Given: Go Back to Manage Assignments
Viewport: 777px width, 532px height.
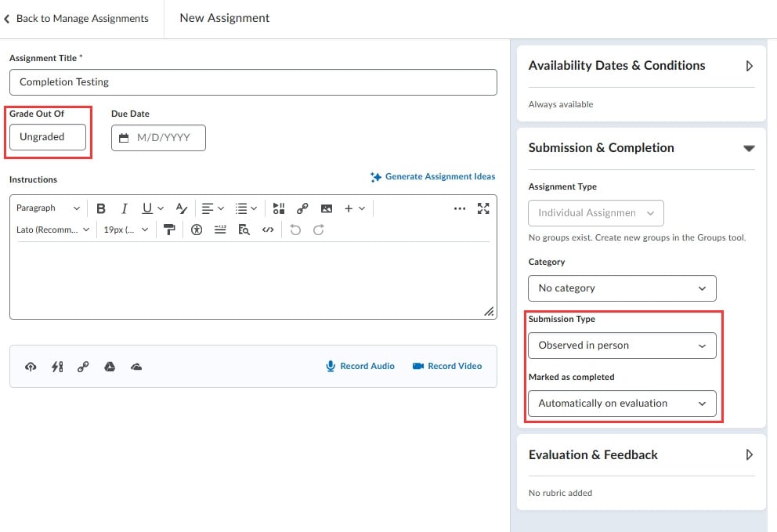Looking at the screenshot, I should 76,18.
